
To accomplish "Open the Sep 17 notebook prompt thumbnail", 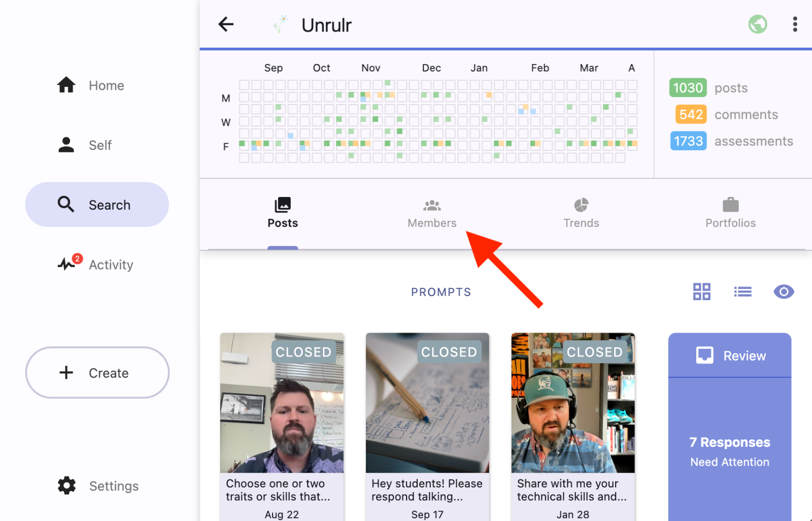I will click(x=427, y=403).
